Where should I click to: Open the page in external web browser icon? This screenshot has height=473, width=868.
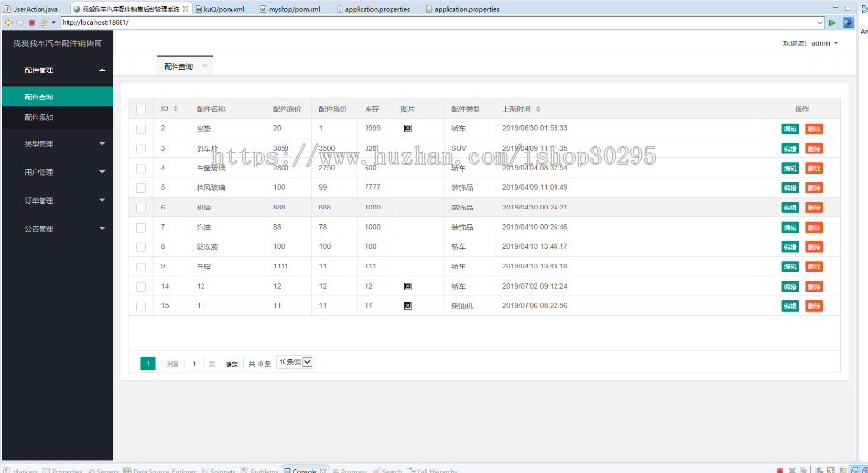[848, 23]
